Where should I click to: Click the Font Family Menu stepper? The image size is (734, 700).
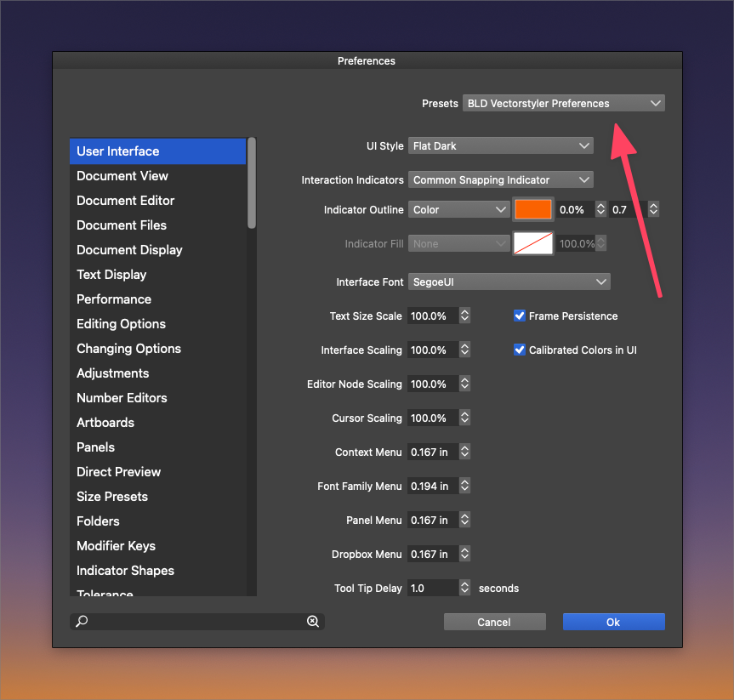(464, 486)
